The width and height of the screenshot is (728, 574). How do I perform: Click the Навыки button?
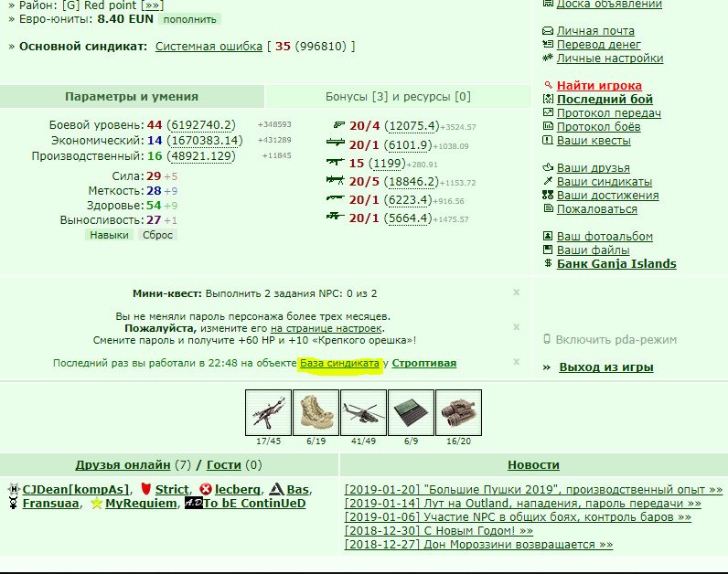pyautogui.click(x=109, y=235)
